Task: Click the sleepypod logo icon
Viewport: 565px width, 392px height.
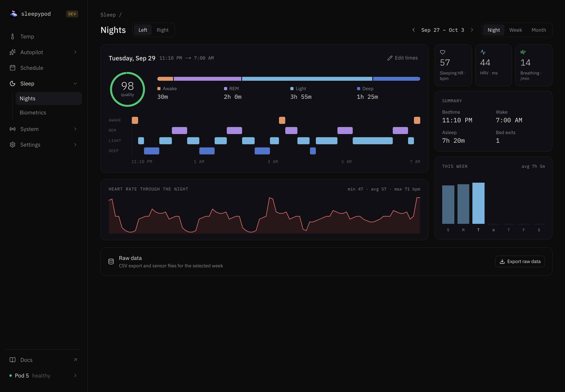Action: point(14,14)
